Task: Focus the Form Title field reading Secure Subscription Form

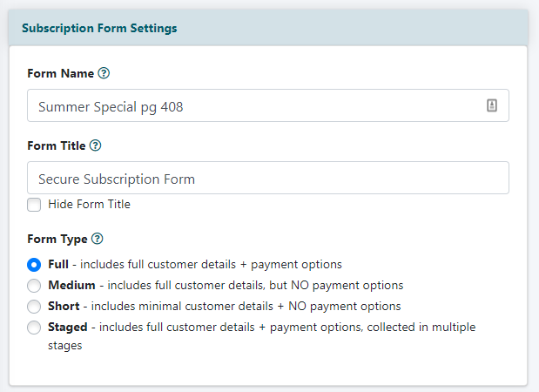Action: coord(261,179)
